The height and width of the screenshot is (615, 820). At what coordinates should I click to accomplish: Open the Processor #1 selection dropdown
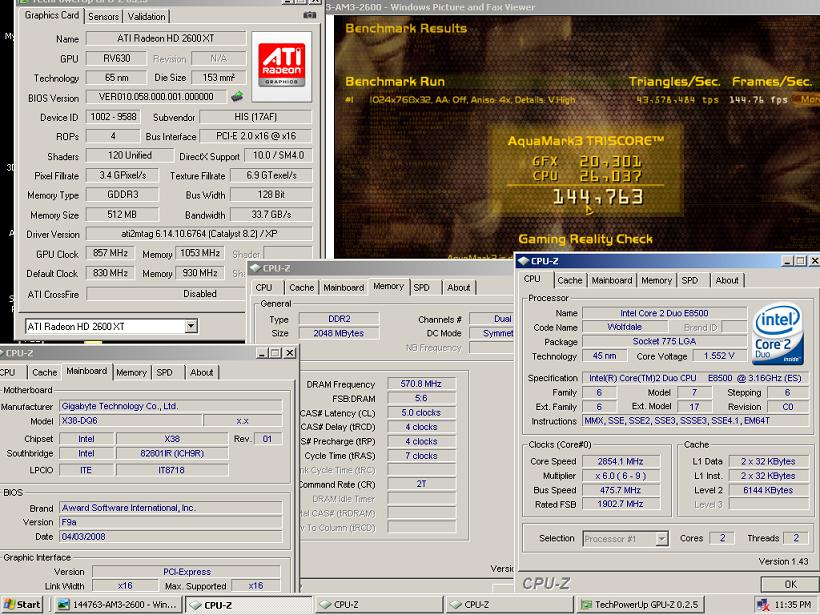[x=662, y=538]
